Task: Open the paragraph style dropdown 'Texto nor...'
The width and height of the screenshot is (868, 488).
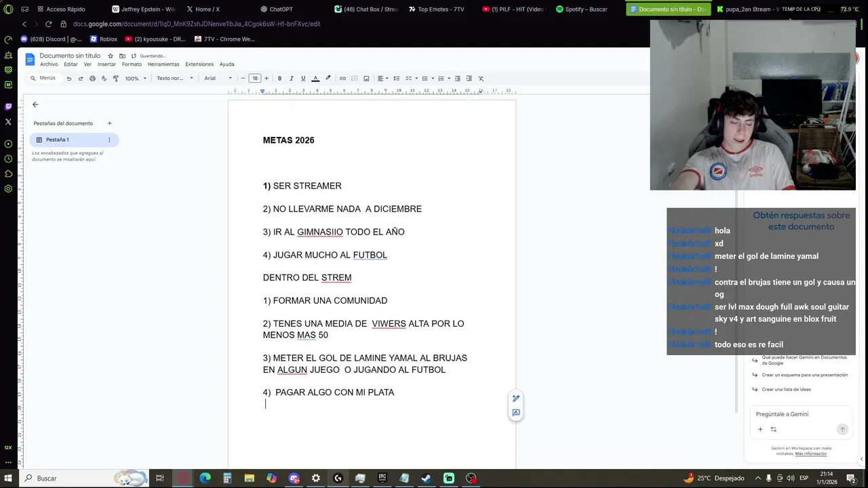Action: (175, 79)
